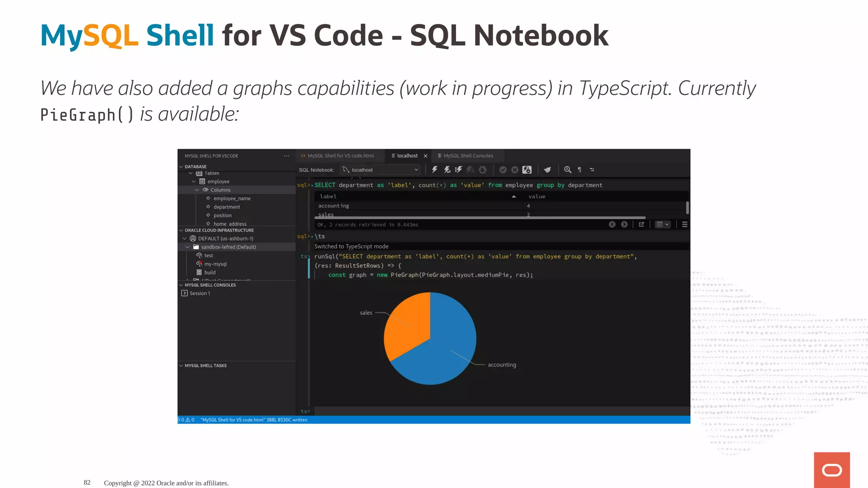The width and height of the screenshot is (868, 488).
Task: Toggle show hidden characters pilcrow icon
Action: click(x=579, y=170)
